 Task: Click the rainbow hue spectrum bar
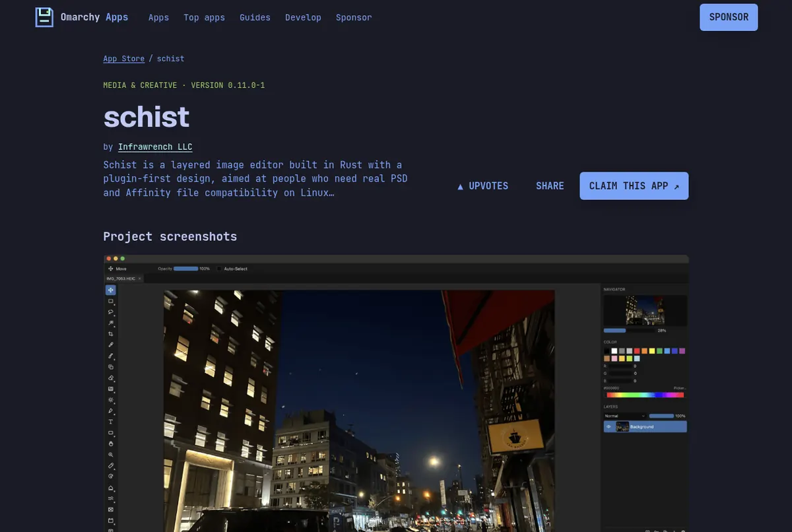point(645,395)
